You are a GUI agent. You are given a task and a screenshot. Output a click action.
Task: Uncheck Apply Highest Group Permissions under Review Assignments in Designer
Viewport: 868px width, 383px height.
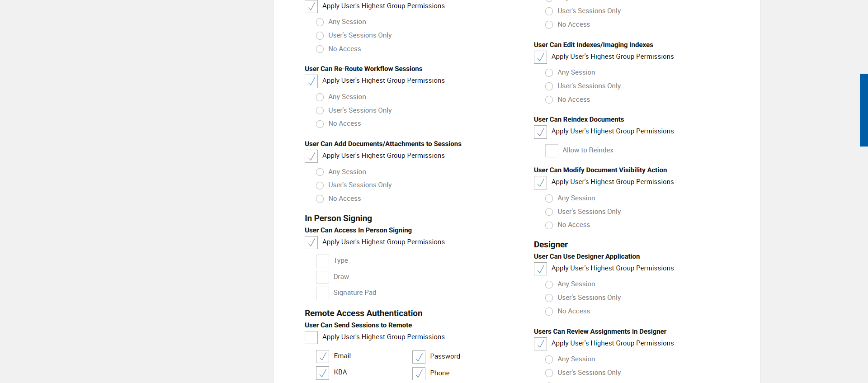point(540,344)
